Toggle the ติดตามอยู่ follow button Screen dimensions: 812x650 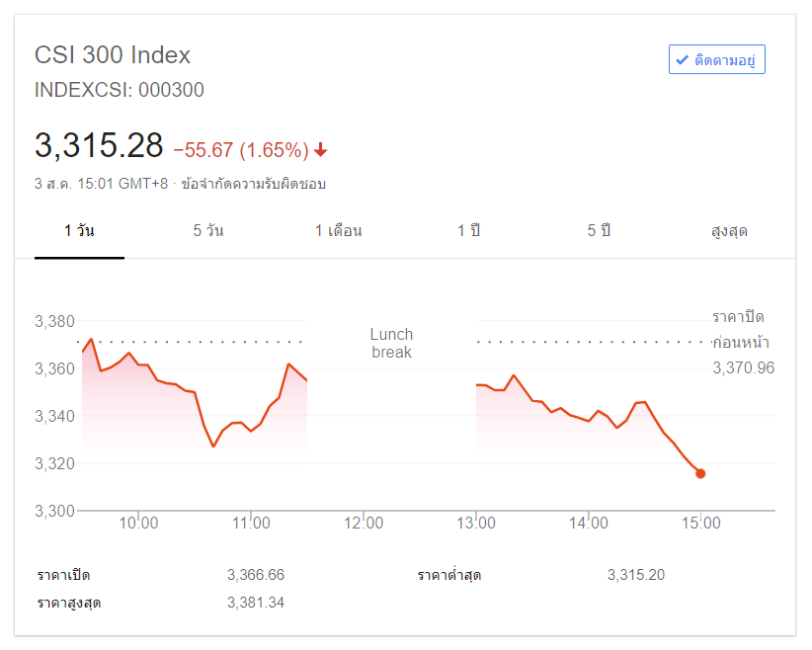pos(716,60)
